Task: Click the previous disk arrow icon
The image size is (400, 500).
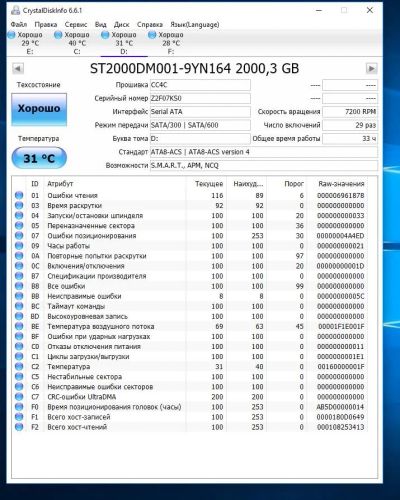Action: point(18,69)
